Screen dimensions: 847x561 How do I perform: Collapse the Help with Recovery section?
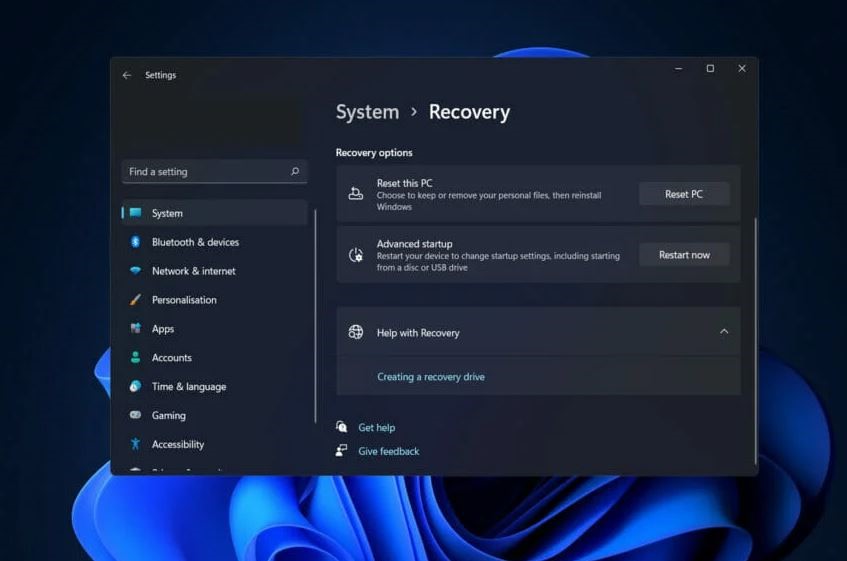(x=724, y=332)
